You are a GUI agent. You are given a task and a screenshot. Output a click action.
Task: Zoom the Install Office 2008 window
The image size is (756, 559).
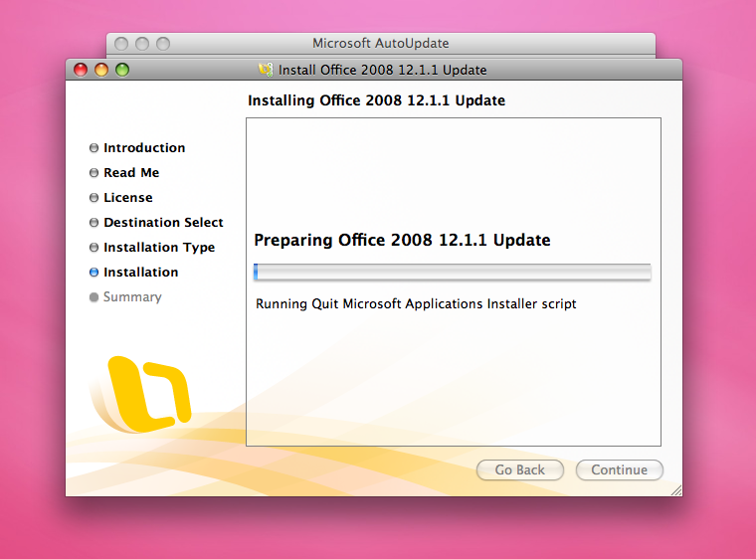coord(122,70)
